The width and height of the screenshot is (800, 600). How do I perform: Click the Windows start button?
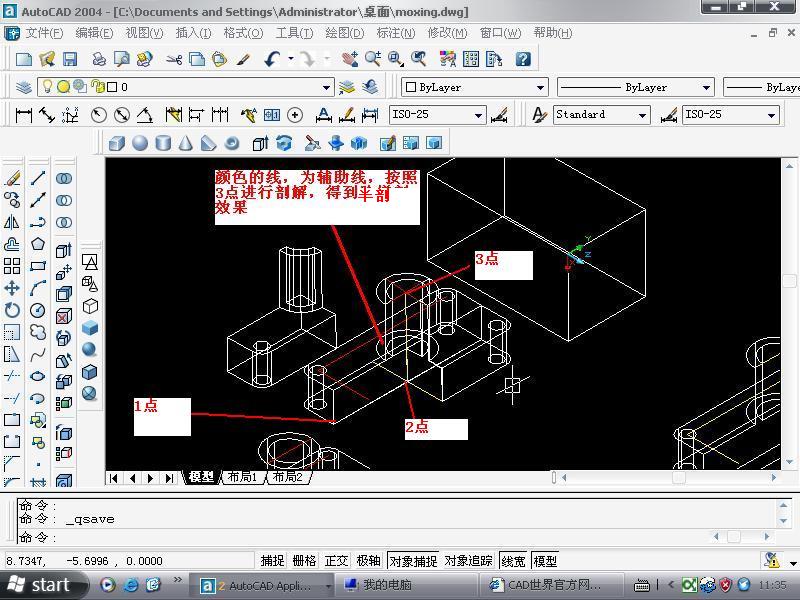(x=40, y=585)
